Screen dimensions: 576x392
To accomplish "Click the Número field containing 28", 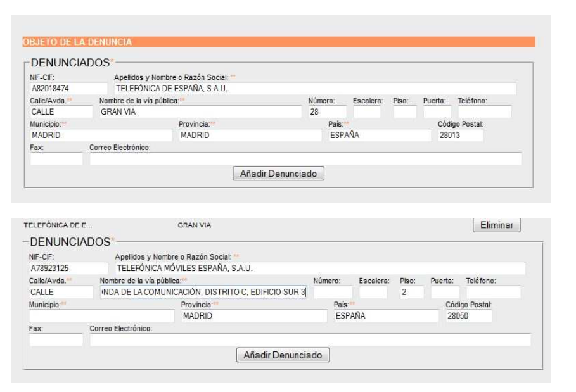I will click(x=328, y=112).
